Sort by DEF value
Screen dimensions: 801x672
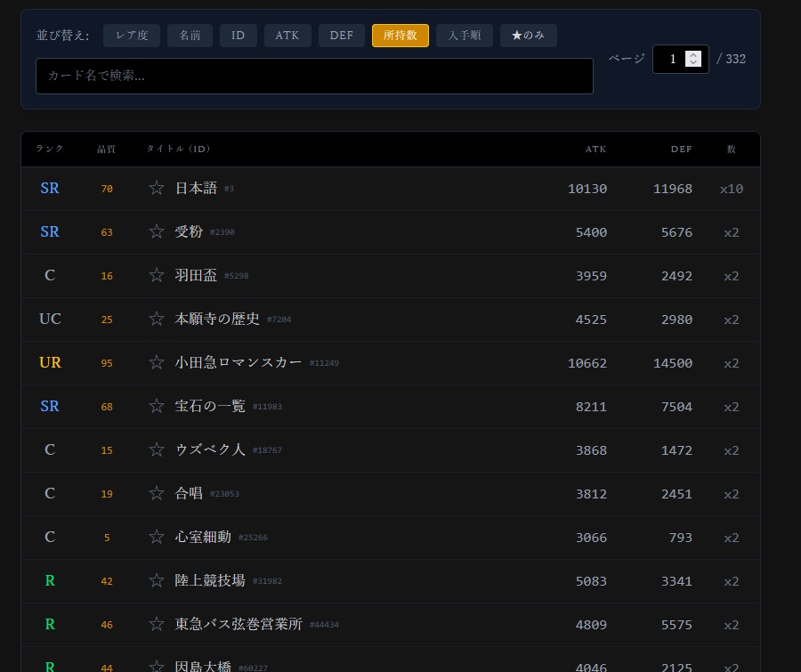[x=342, y=36]
